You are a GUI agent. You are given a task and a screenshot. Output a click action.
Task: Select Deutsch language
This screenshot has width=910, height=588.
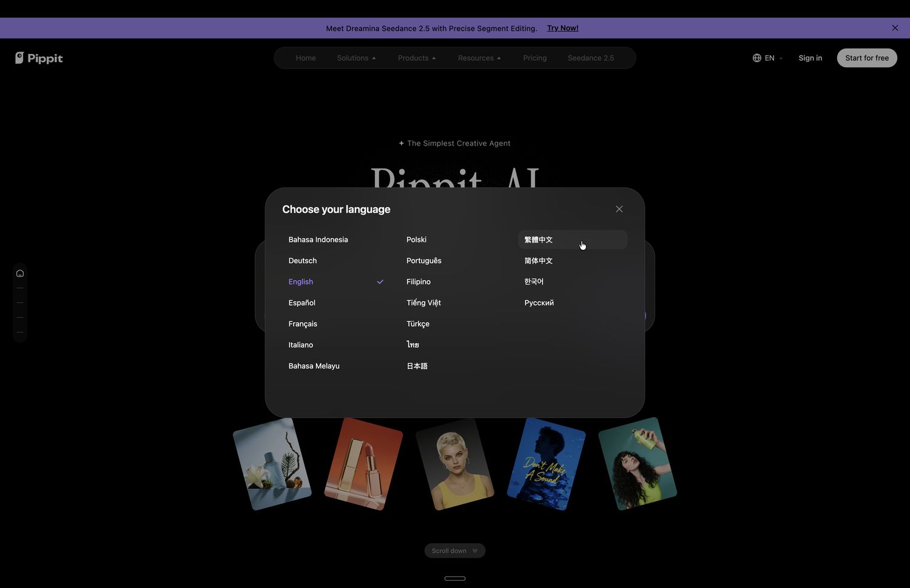tap(335, 261)
